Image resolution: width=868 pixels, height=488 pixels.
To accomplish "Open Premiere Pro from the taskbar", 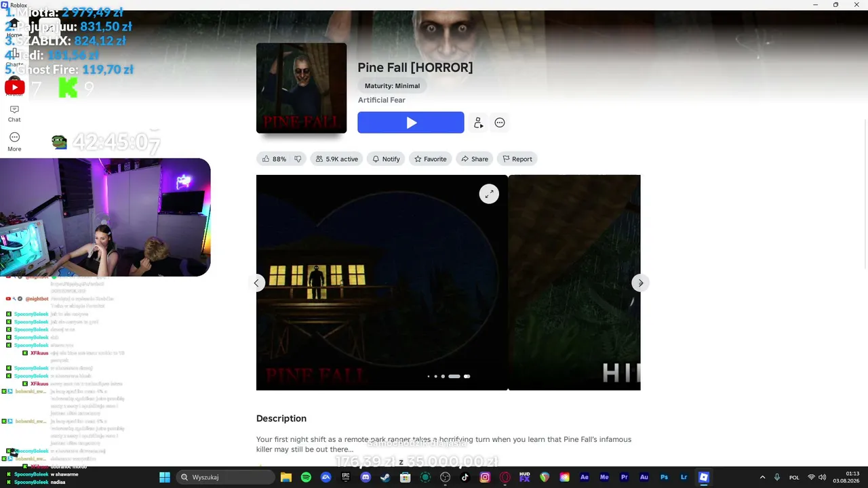I will 624,477.
